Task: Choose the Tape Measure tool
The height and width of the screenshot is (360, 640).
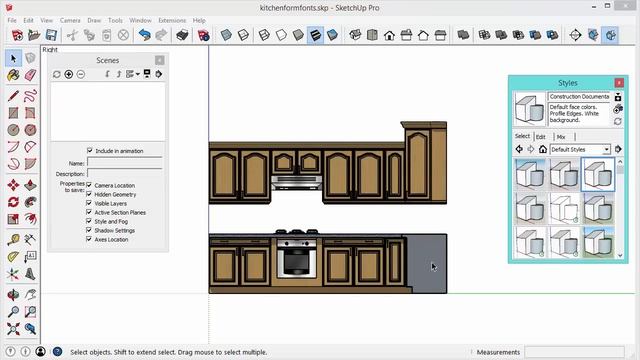Action: [13, 240]
